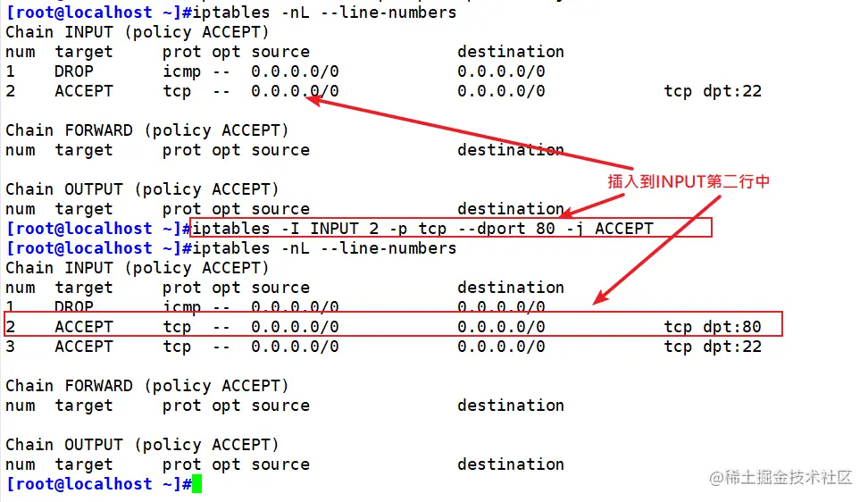
Task: Click destination 0.0.0.0/0 in the dpt:80 row
Action: [x=501, y=327]
